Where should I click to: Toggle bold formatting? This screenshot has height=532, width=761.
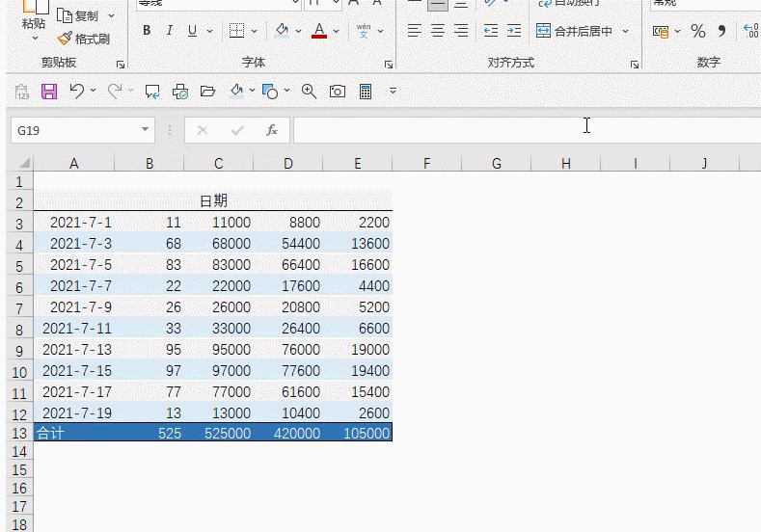147,31
